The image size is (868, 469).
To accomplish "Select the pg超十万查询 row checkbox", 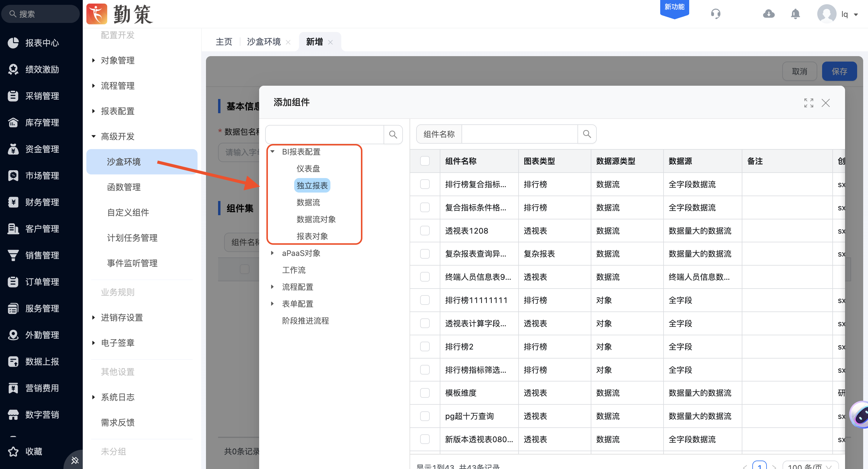I will pyautogui.click(x=425, y=416).
